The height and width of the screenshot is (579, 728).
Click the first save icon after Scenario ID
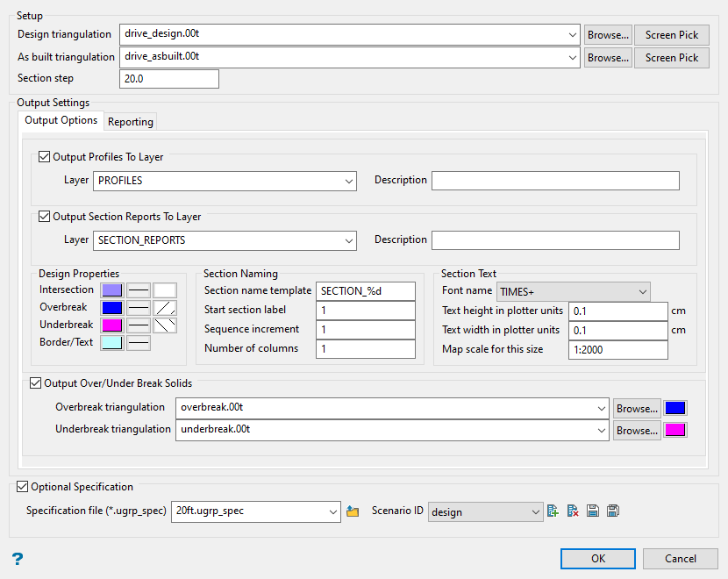click(x=593, y=511)
